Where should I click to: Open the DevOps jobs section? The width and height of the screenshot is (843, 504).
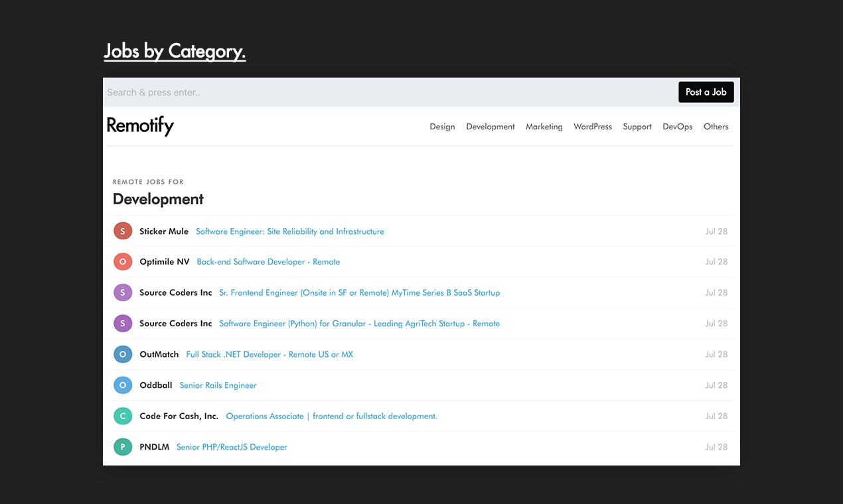677,127
